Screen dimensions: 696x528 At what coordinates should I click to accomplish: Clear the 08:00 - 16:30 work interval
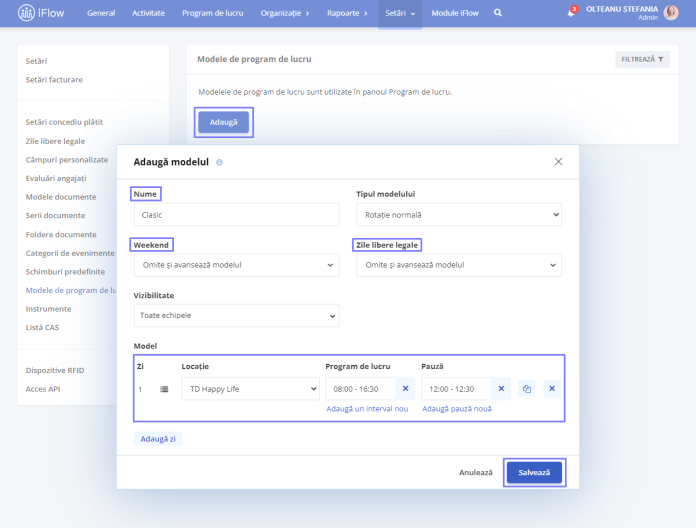[405, 389]
